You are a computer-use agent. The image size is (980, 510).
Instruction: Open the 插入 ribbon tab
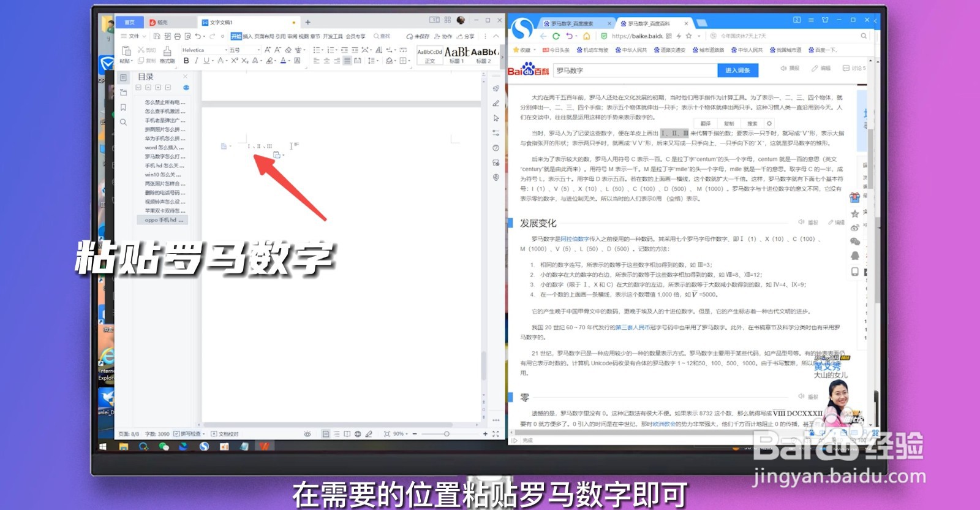coord(247,36)
